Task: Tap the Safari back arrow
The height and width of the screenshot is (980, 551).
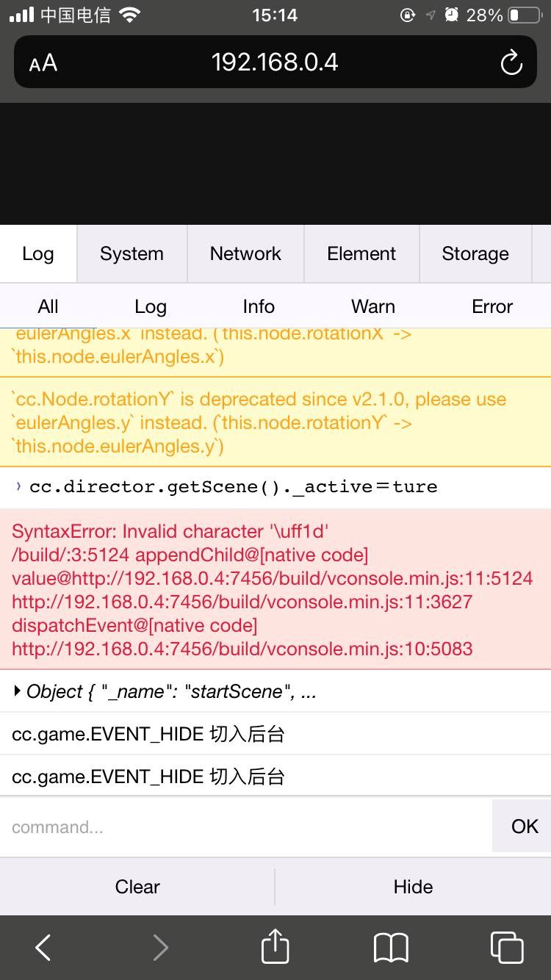Action: click(x=43, y=948)
